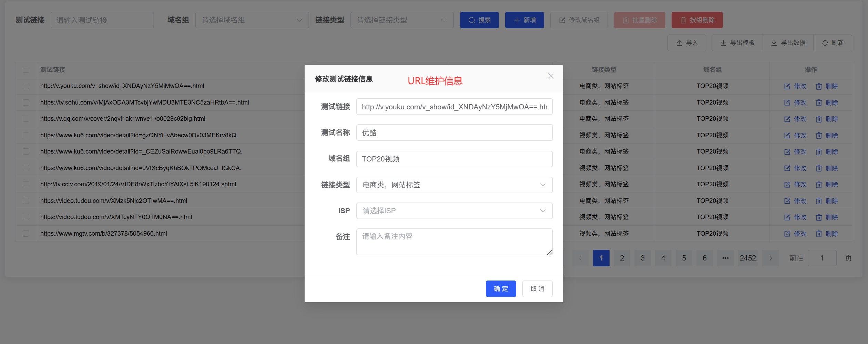
Task: Click the 搜索 search button
Action: click(479, 20)
